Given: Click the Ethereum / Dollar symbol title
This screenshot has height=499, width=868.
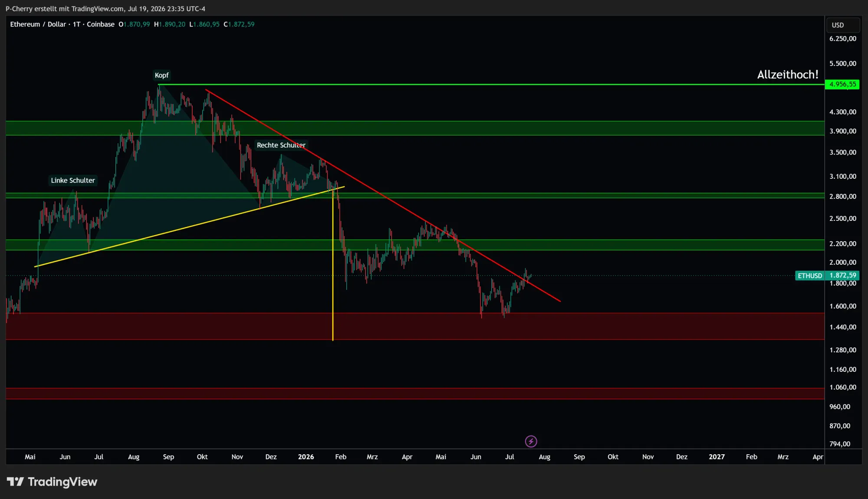Looking at the screenshot, I should point(38,24).
